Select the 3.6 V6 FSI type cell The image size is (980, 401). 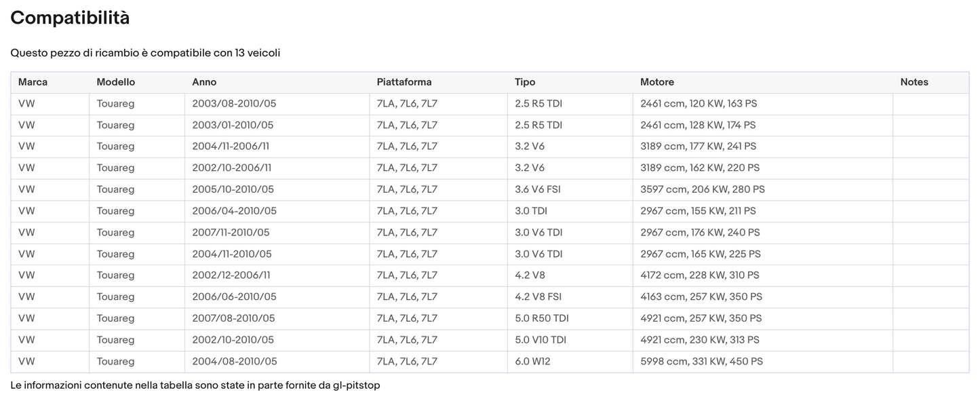tap(538, 189)
